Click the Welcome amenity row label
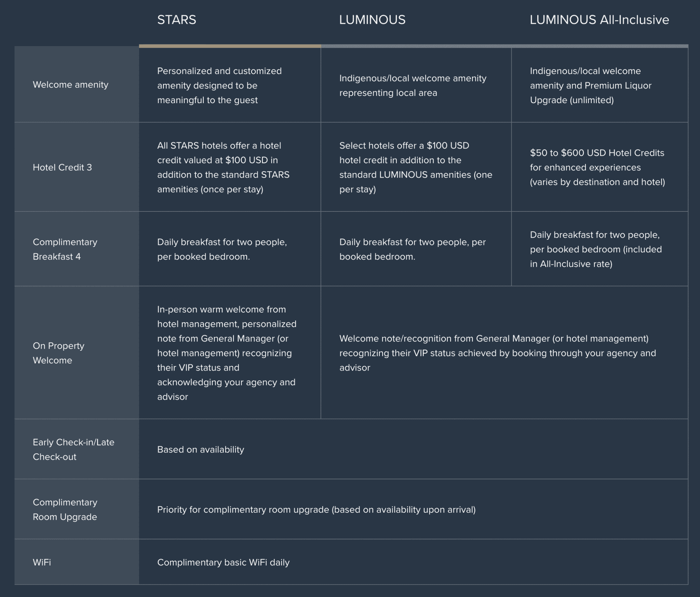The height and width of the screenshot is (597, 700). tap(70, 85)
